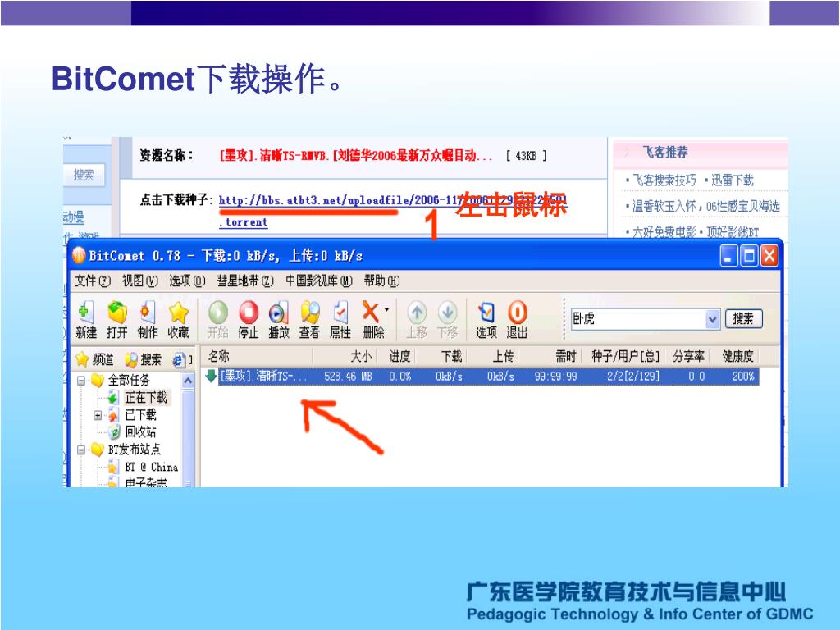Click the IE browser icon in the sidebar tabs

coord(179,359)
